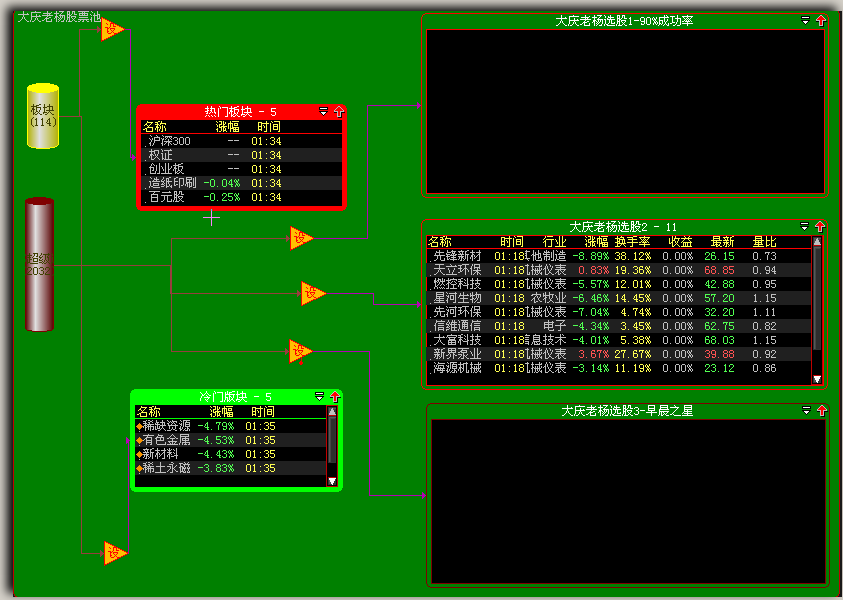Click red up arrow on 大庆老杨选股1 panel
The image size is (843, 600).
click(820, 20)
